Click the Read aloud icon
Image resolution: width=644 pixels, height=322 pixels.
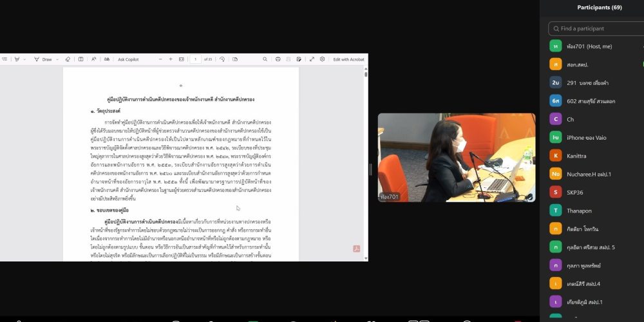pyautogui.click(x=93, y=59)
